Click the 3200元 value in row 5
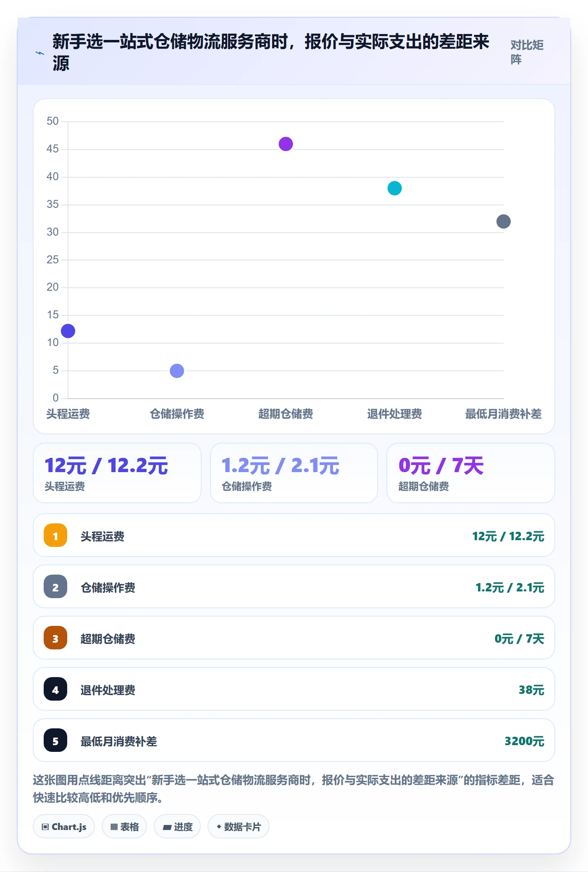This screenshot has height=872, width=588. (525, 741)
